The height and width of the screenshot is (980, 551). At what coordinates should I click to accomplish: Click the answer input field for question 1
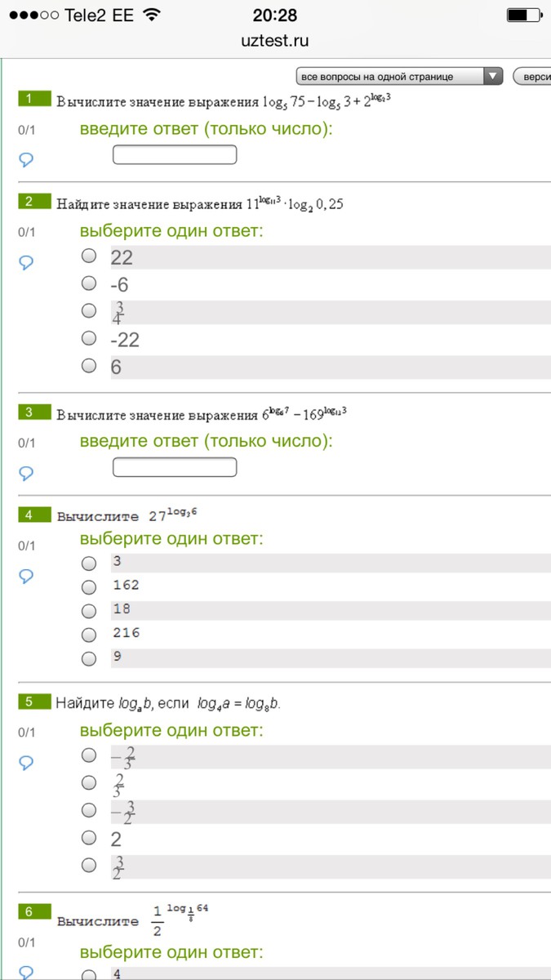pos(175,154)
